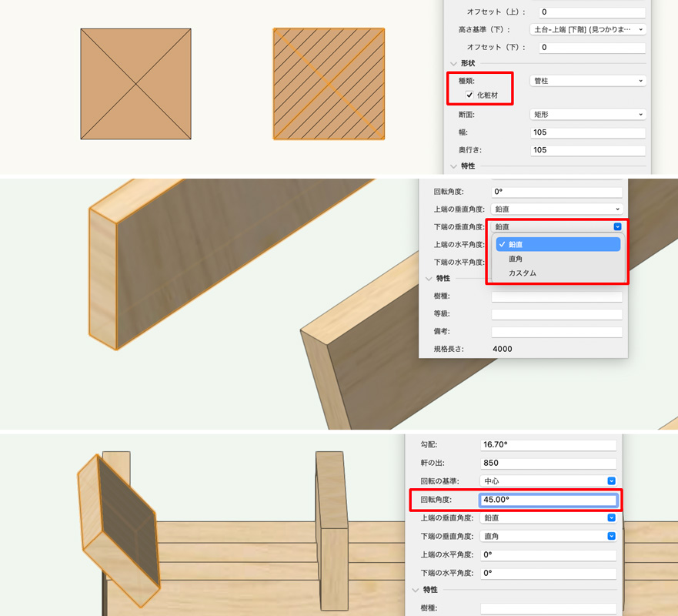
Task: Open the 回転の基準 dropdown set to 中心
Action: point(548,481)
